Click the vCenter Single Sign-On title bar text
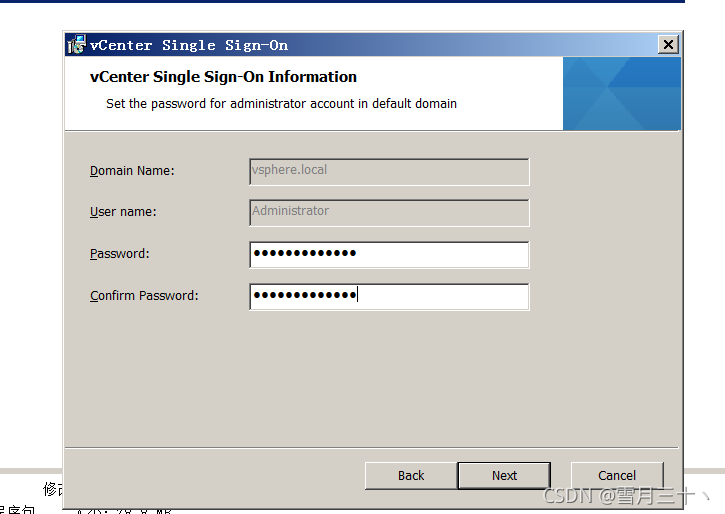 [189, 45]
